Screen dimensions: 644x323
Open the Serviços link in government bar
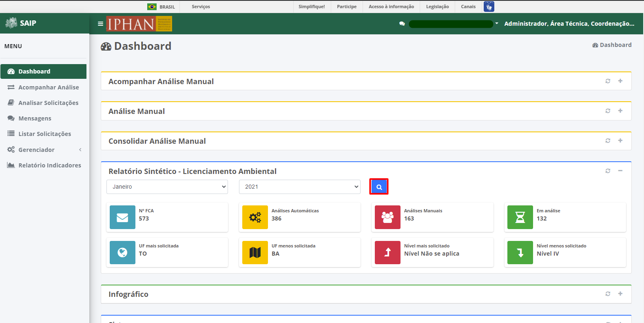(x=201, y=7)
